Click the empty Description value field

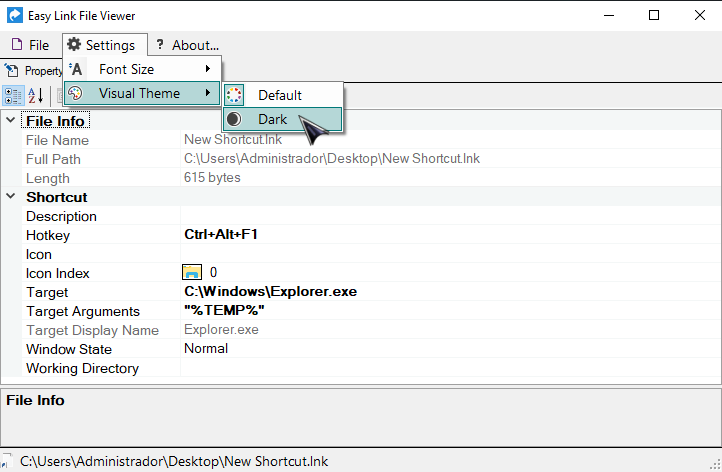point(450,216)
